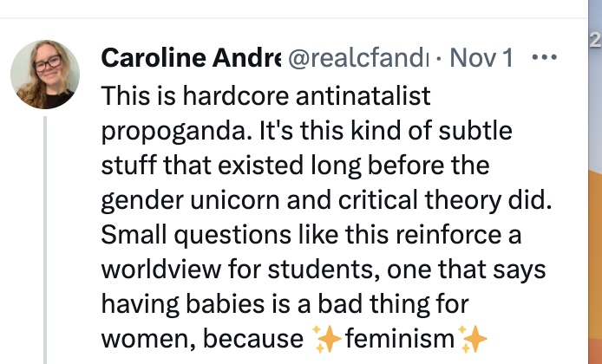Click the word feminism in tweet
Image resolution: width=602 pixels, height=364 pixels.
coord(399,337)
